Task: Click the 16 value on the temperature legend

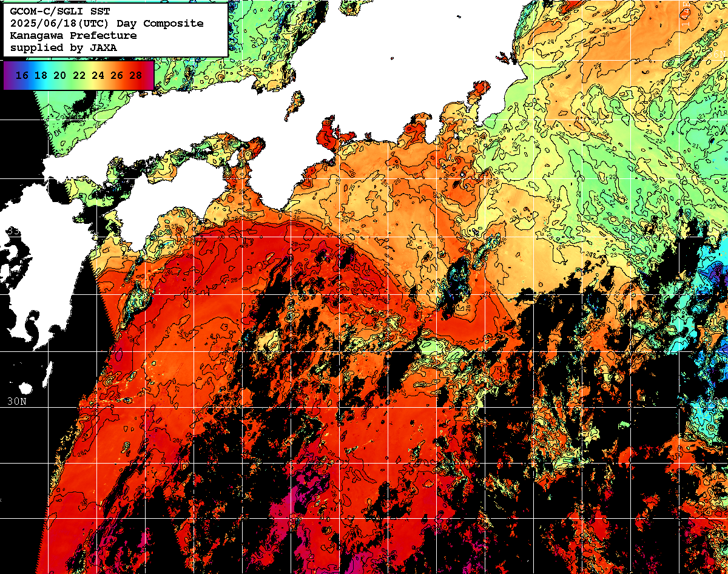Action: [22, 76]
